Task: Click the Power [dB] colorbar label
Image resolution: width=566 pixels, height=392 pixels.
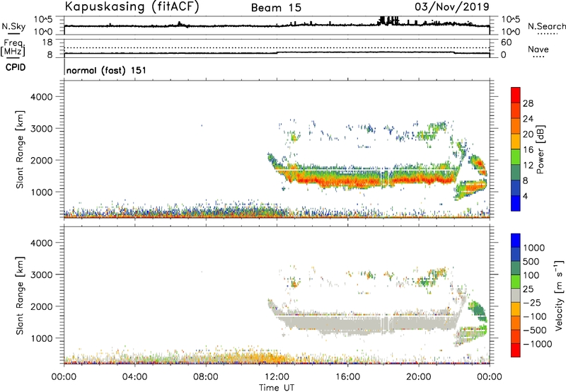Action: click(541, 149)
